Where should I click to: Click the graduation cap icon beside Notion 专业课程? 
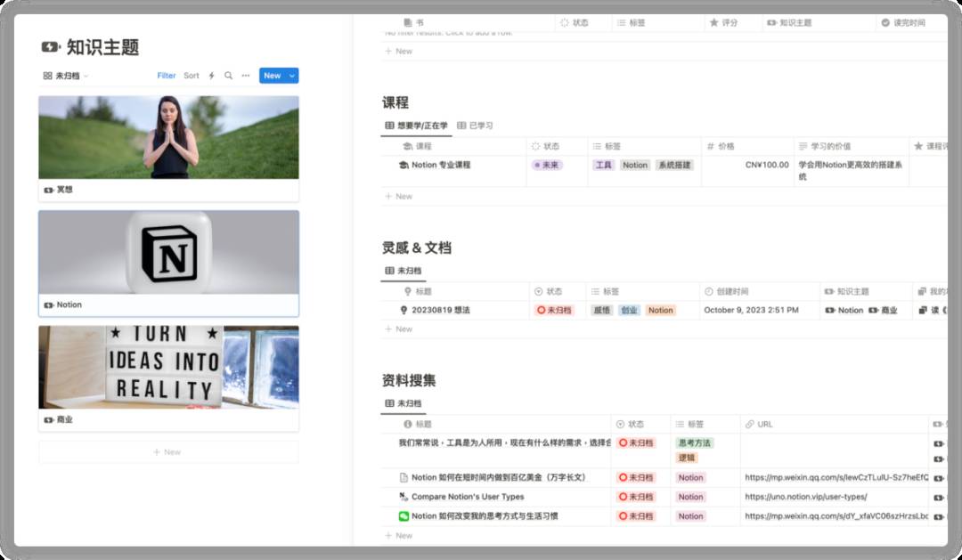tap(404, 165)
